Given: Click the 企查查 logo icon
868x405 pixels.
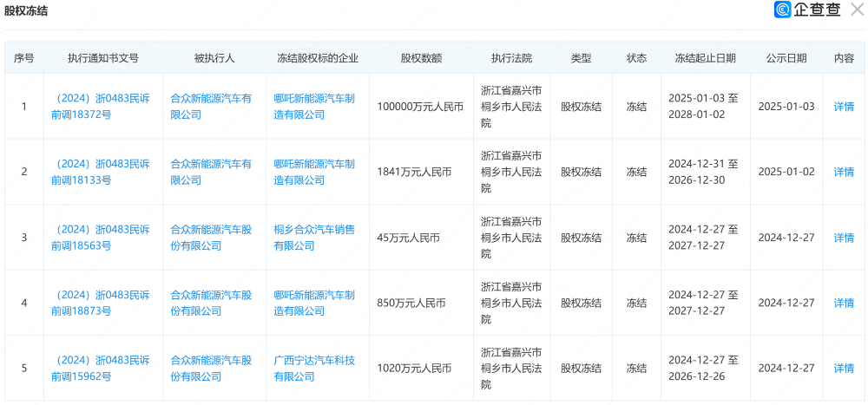Looking at the screenshot, I should tap(783, 10).
